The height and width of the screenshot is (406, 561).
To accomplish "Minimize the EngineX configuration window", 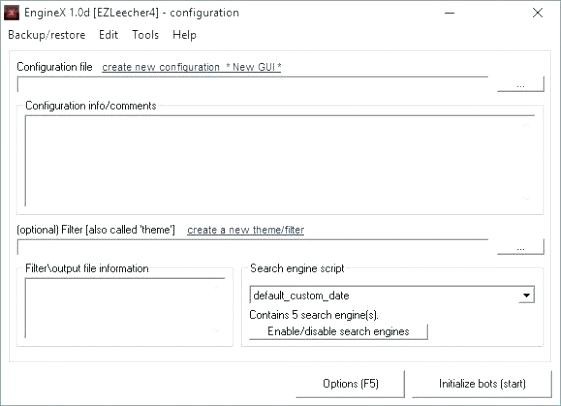I will [450, 13].
